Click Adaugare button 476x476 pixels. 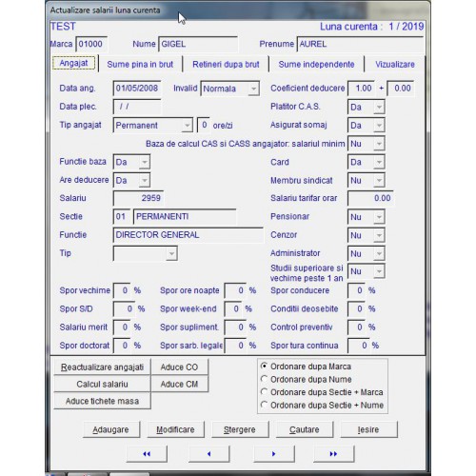pos(111,429)
